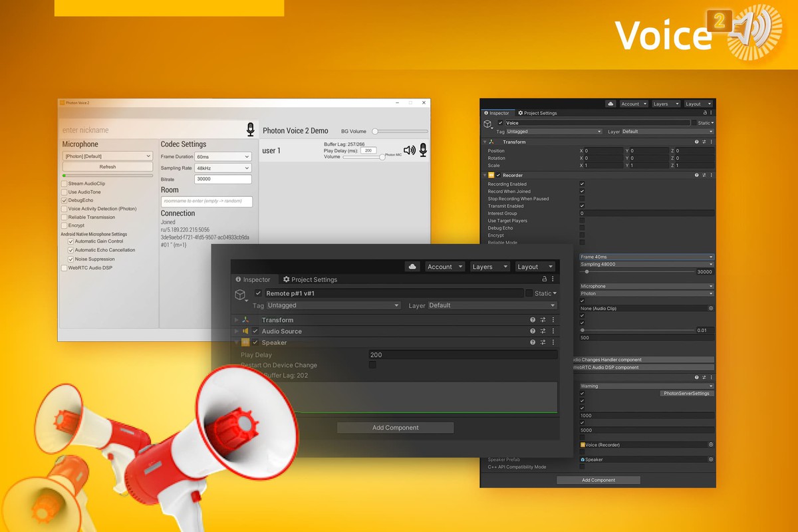
Task: Switch to Project Settings tab above Remote p#1
Action: pos(310,279)
